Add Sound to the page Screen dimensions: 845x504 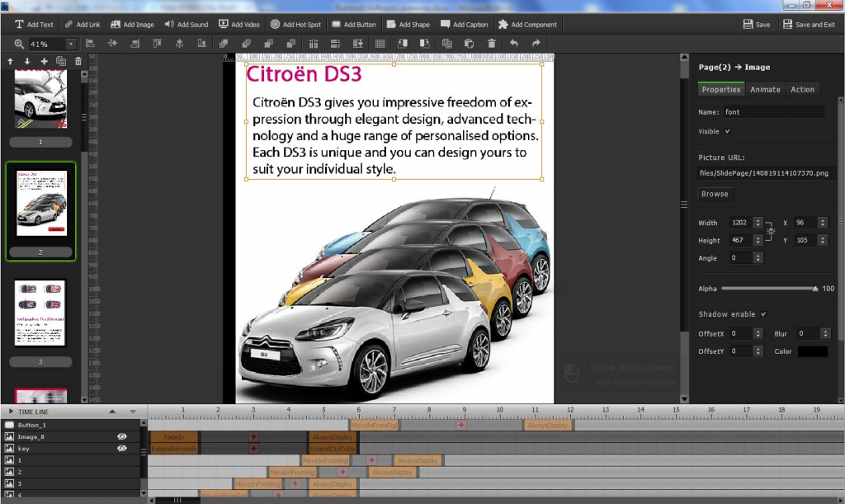pyautogui.click(x=186, y=24)
